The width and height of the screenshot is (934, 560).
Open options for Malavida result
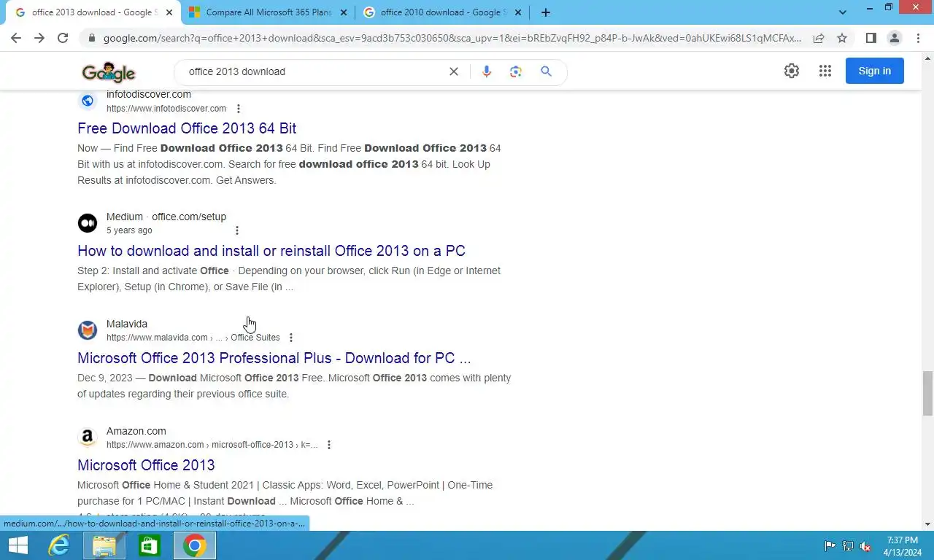point(291,338)
